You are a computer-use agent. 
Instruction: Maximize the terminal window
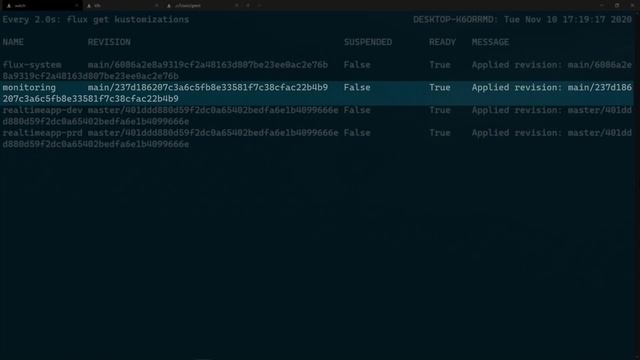[x=617, y=5]
